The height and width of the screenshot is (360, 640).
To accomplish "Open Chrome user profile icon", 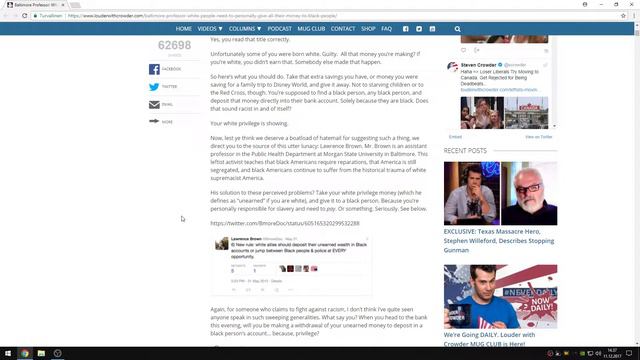I will 585,4.
